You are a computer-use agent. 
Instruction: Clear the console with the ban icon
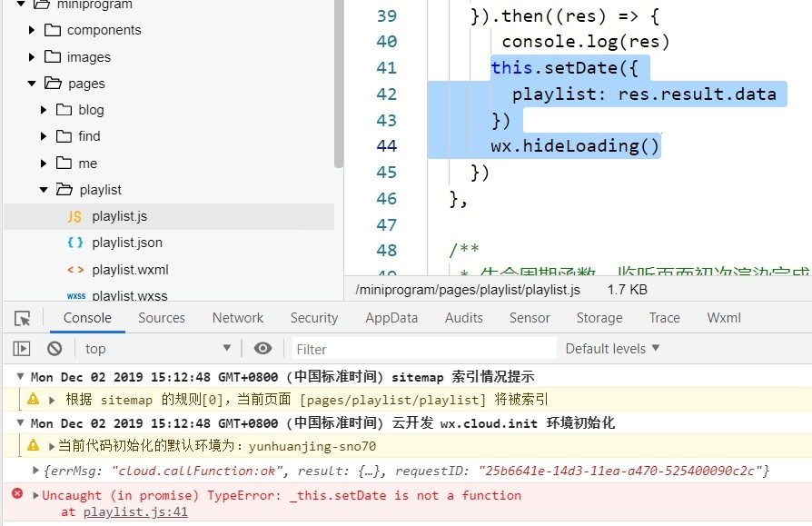tap(54, 349)
